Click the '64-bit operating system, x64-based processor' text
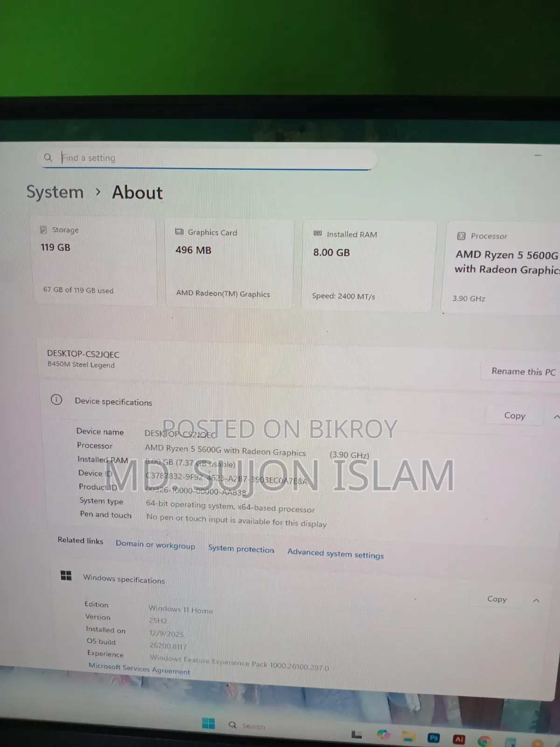Viewport: 560px width, 747px height. (x=230, y=506)
